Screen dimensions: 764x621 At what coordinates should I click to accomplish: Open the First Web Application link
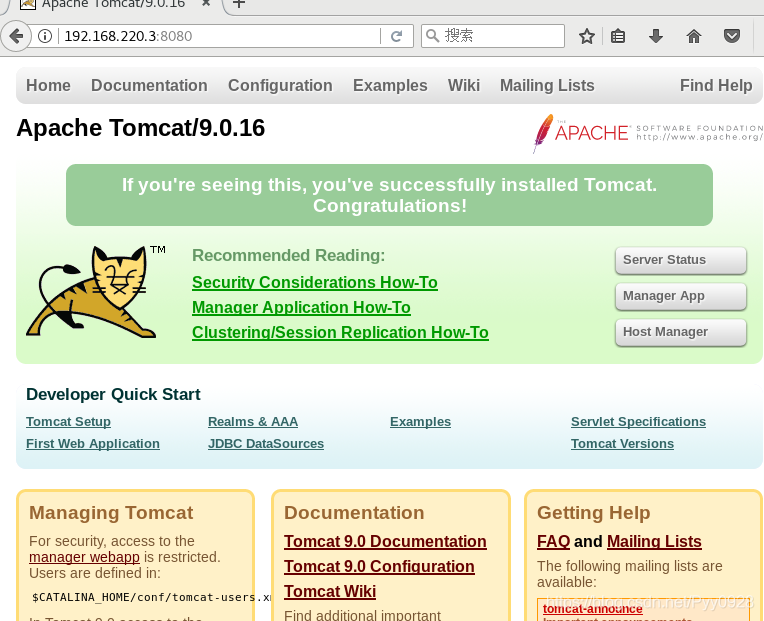pos(93,444)
